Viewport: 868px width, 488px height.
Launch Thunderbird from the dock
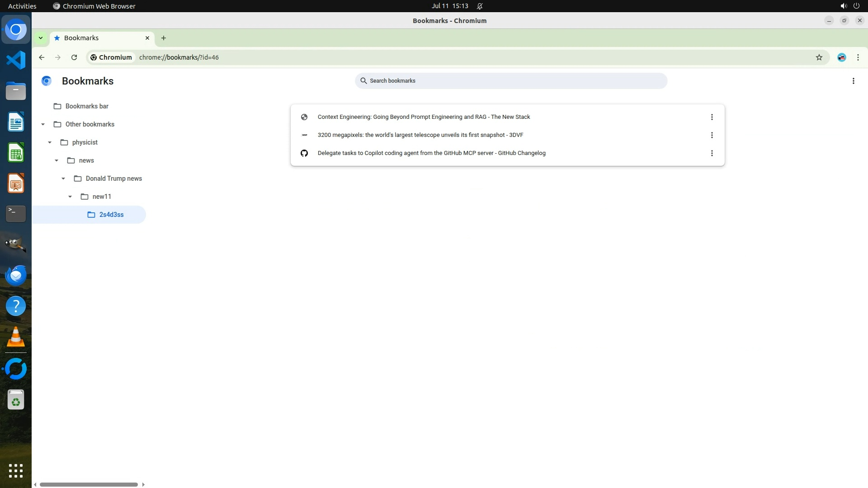(16, 275)
